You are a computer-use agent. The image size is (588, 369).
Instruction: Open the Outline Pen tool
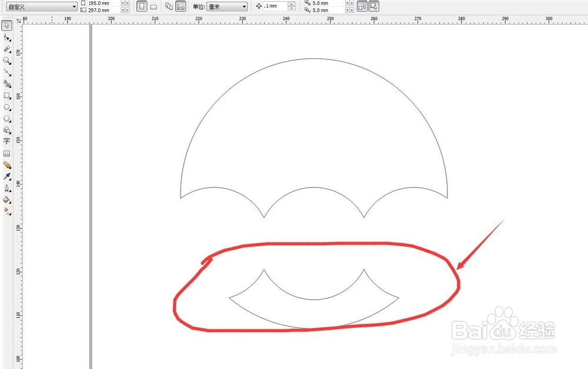click(x=6, y=188)
